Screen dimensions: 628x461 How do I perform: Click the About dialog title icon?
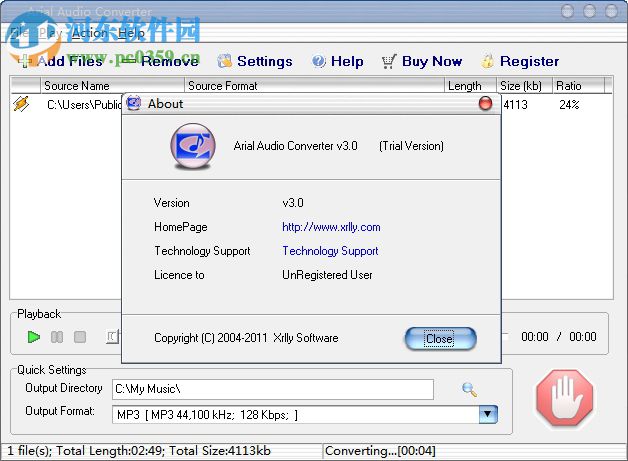click(134, 103)
